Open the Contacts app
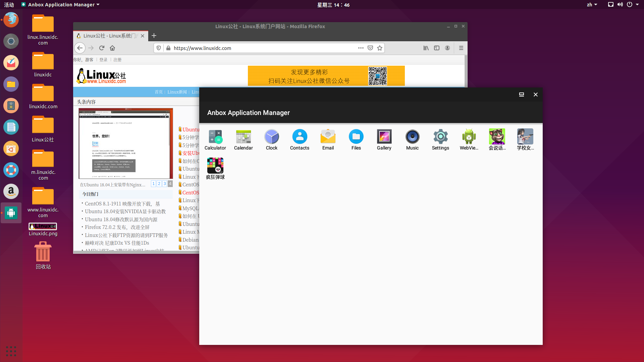The height and width of the screenshot is (362, 644). point(300,137)
